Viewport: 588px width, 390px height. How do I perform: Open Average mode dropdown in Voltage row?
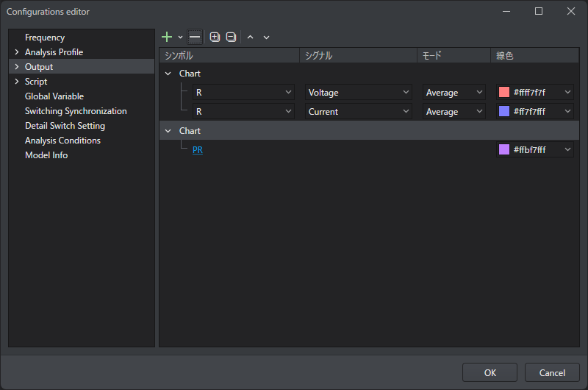coord(454,92)
